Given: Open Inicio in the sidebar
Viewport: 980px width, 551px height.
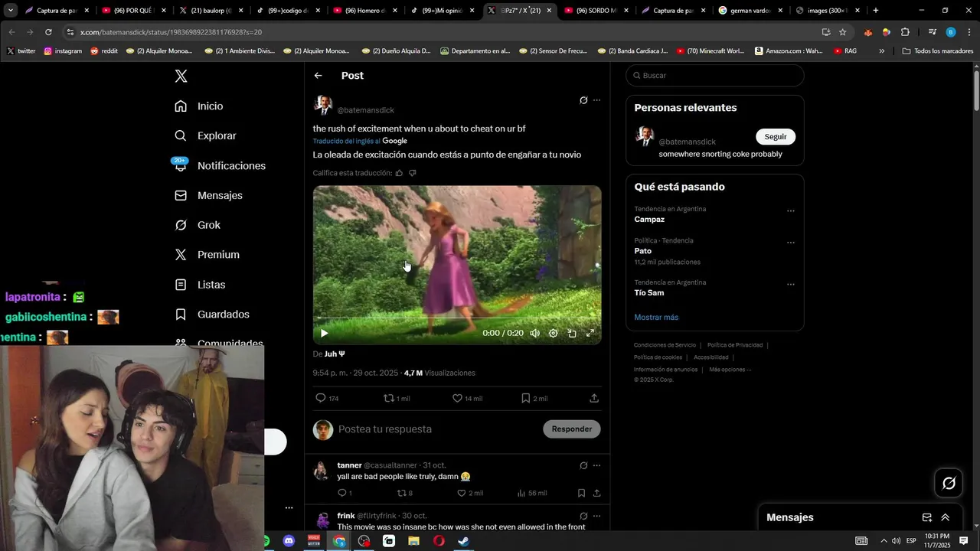Looking at the screenshot, I should click(199, 106).
